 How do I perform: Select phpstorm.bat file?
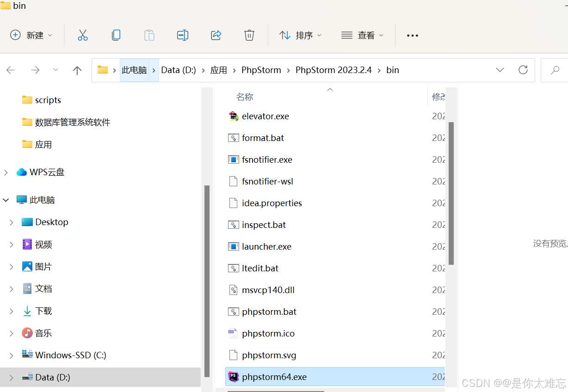click(x=335, y=312)
